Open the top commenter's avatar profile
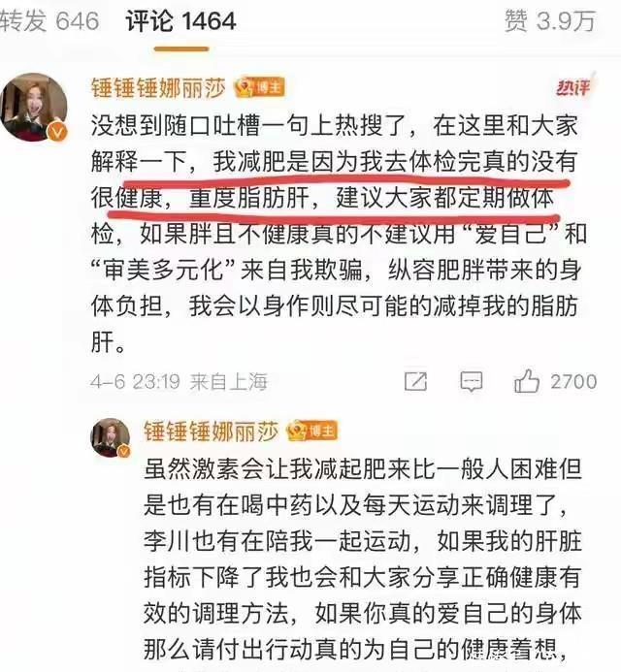Viewport: 621px width, 672px height. (x=34, y=107)
